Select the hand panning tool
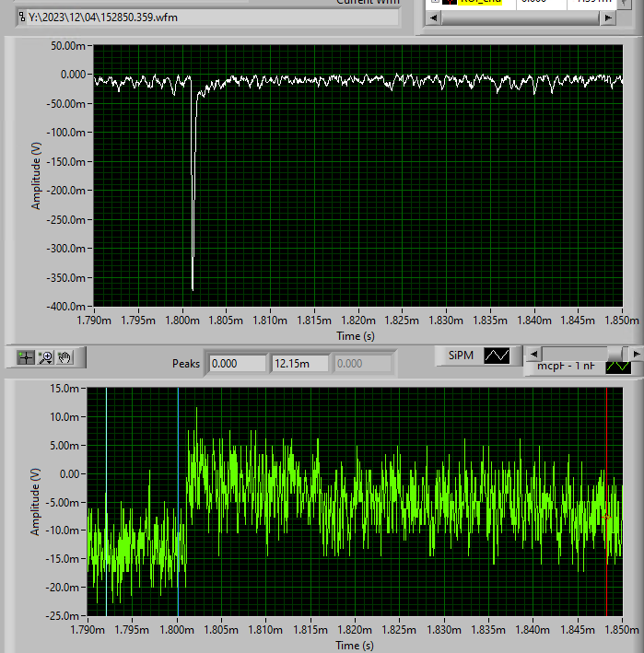The image size is (644, 653). click(64, 357)
